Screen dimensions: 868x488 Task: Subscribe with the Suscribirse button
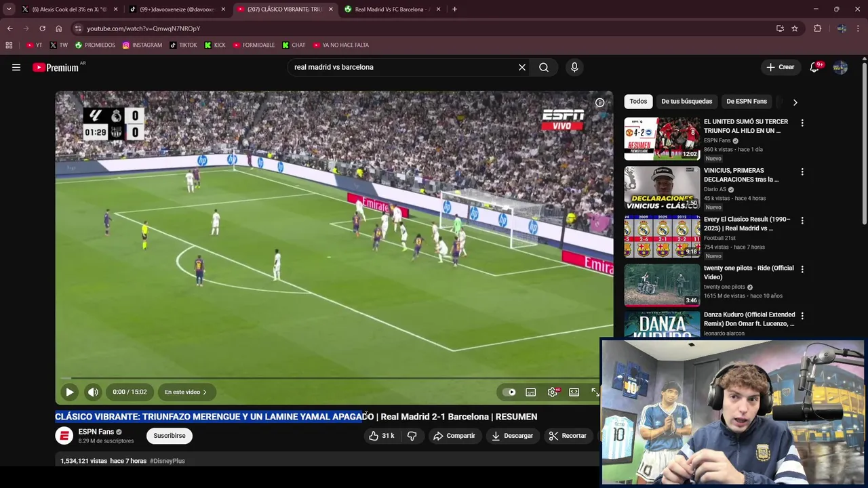[170, 436]
